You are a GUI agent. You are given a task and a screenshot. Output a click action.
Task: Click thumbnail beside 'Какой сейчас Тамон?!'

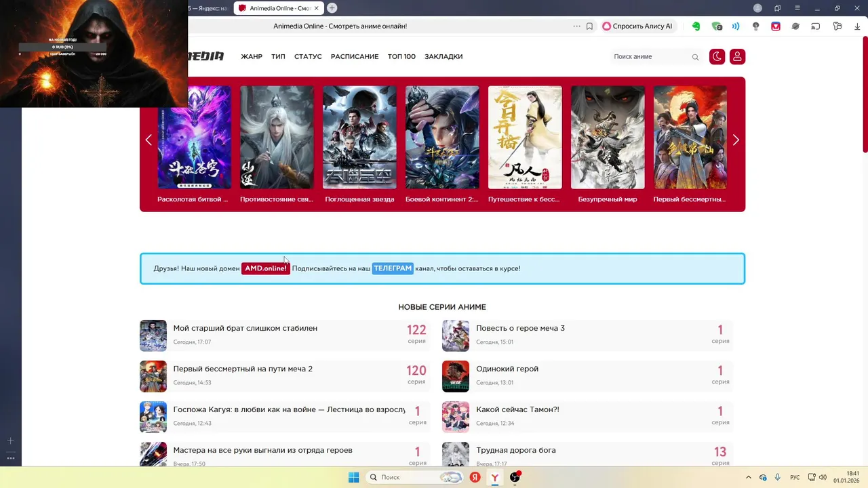click(456, 417)
